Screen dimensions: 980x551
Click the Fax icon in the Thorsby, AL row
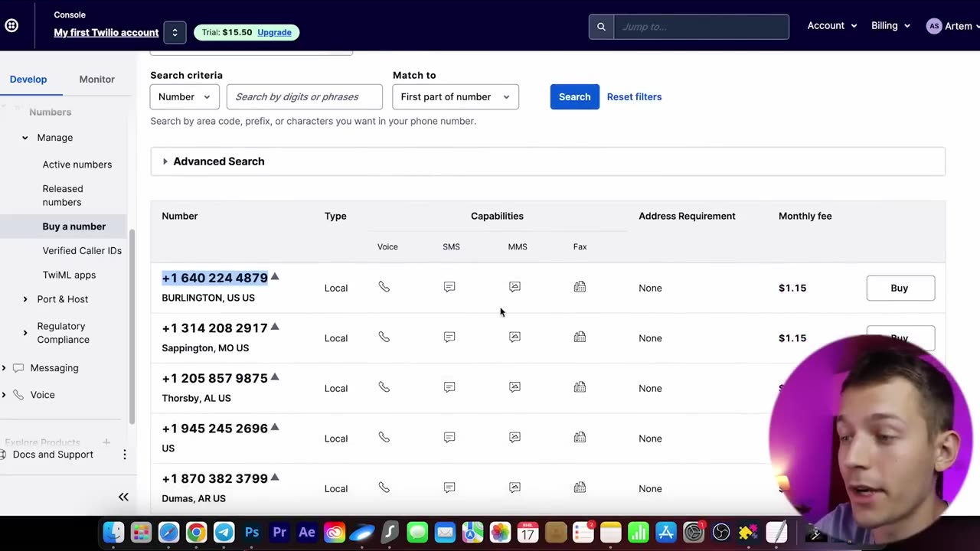click(x=580, y=387)
